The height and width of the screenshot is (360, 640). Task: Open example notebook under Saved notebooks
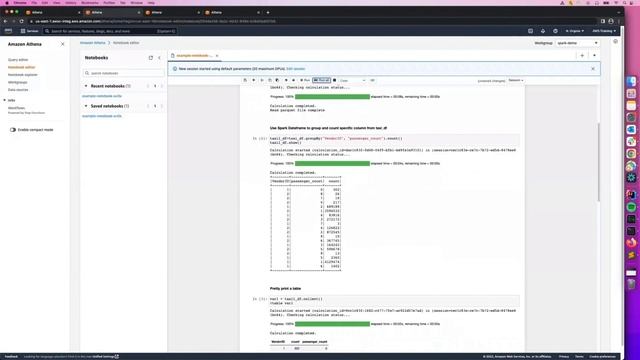coord(102,116)
